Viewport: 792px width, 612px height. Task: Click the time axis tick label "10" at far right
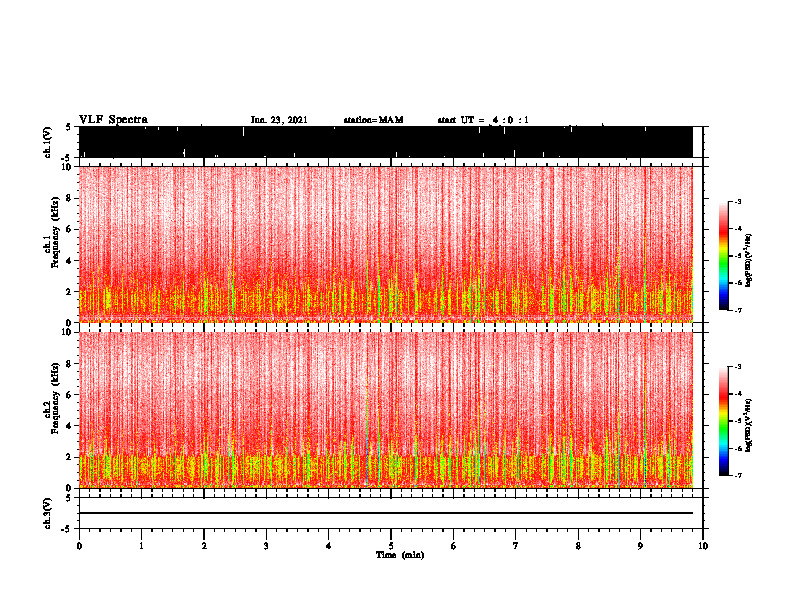[703, 546]
